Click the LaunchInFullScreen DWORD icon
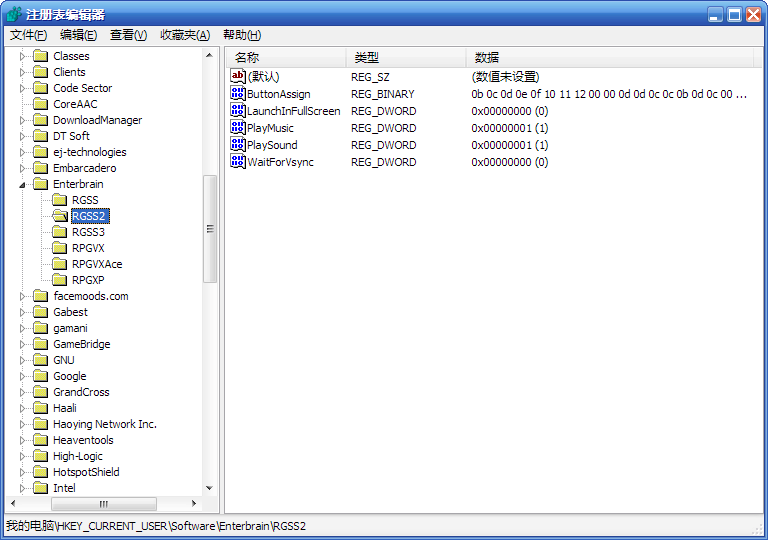The height and width of the screenshot is (540, 768). click(x=238, y=110)
